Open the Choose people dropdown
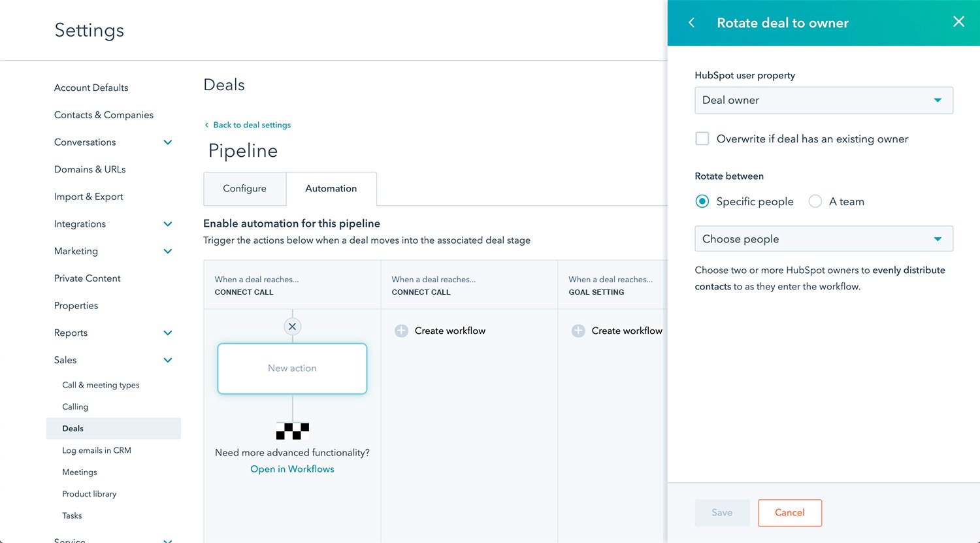Image resolution: width=980 pixels, height=543 pixels. [824, 239]
